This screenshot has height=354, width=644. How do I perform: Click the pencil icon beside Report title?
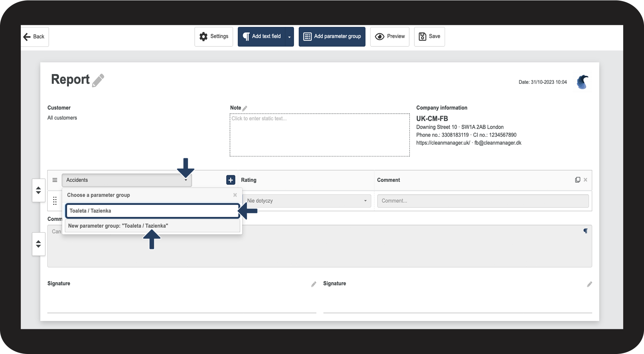(x=98, y=81)
